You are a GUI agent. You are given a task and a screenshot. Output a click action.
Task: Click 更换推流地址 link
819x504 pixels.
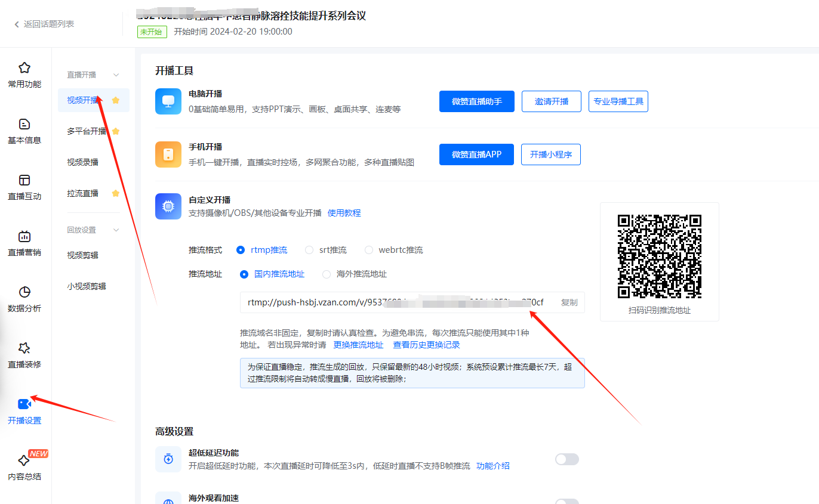(x=359, y=345)
